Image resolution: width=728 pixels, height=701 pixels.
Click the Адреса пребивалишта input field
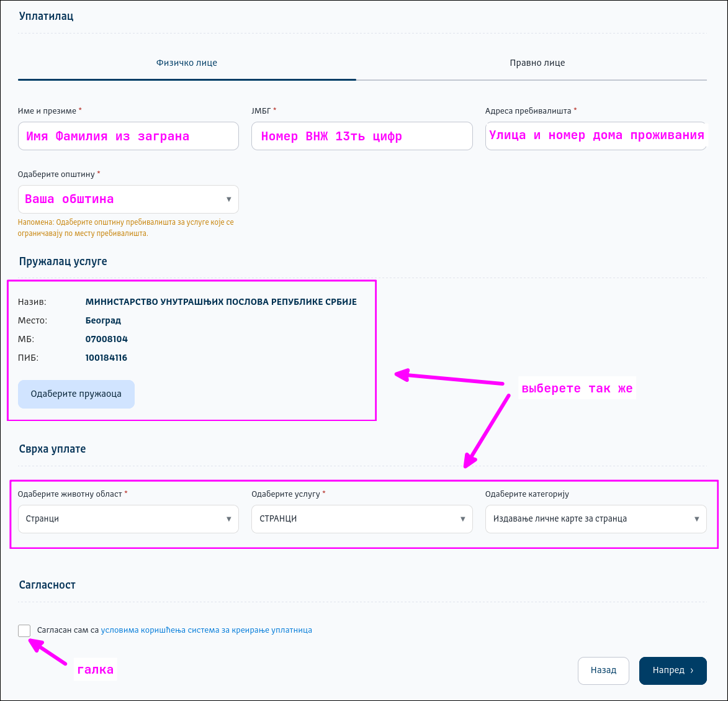tap(596, 136)
